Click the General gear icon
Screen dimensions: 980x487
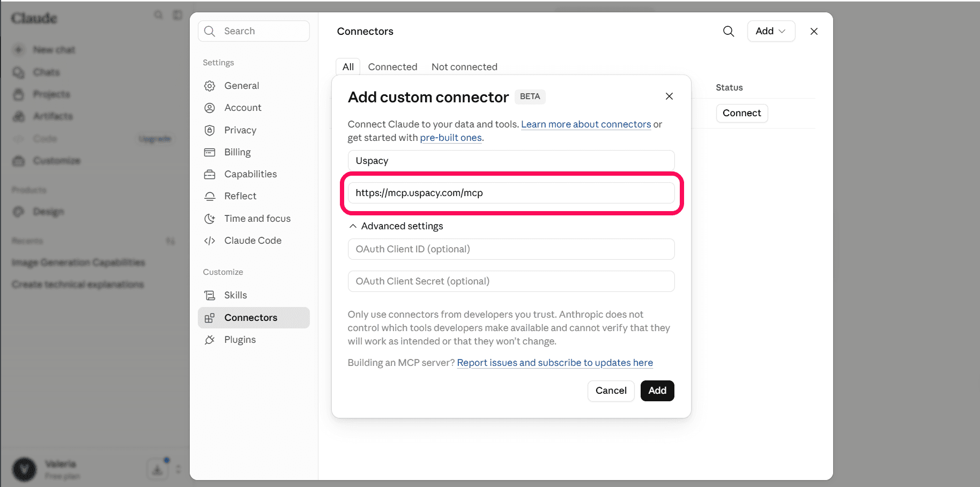[x=210, y=86]
